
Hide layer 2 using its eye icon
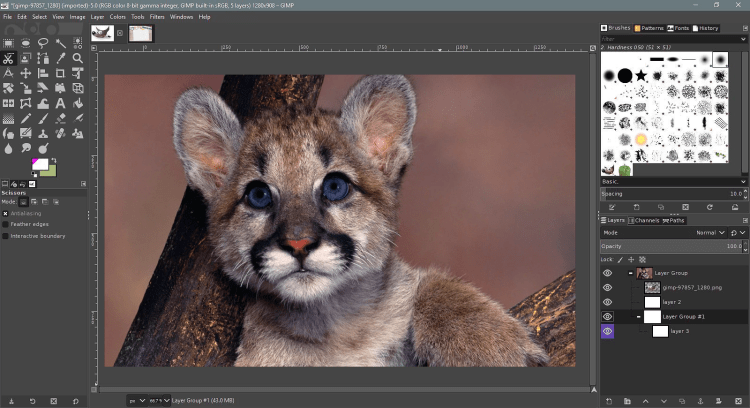click(x=607, y=301)
